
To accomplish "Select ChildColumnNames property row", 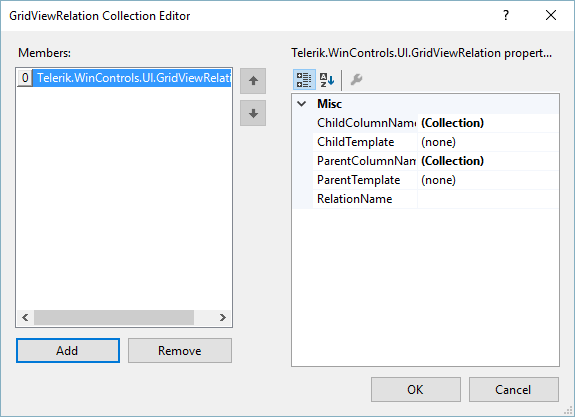I will [436, 123].
